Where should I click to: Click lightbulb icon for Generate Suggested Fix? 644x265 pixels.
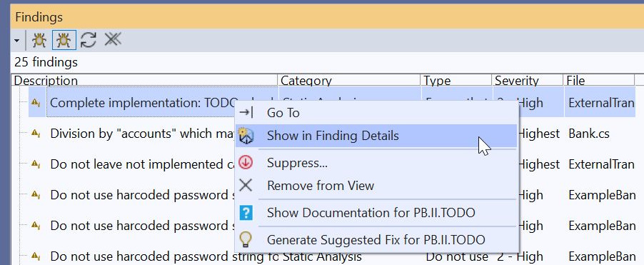246,239
